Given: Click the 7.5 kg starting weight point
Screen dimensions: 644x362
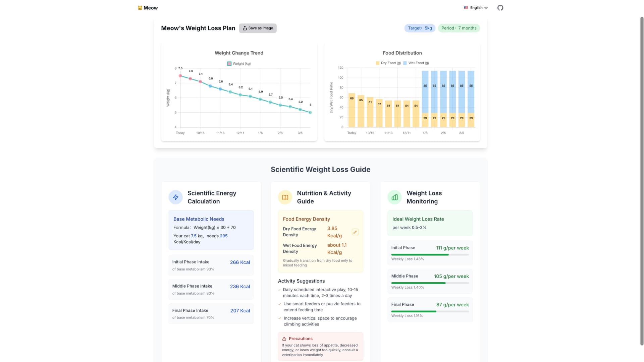Looking at the screenshot, I should point(180,76).
